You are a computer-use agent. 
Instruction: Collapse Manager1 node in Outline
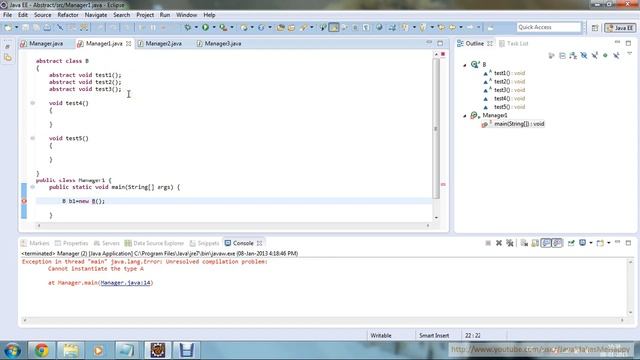(464, 116)
